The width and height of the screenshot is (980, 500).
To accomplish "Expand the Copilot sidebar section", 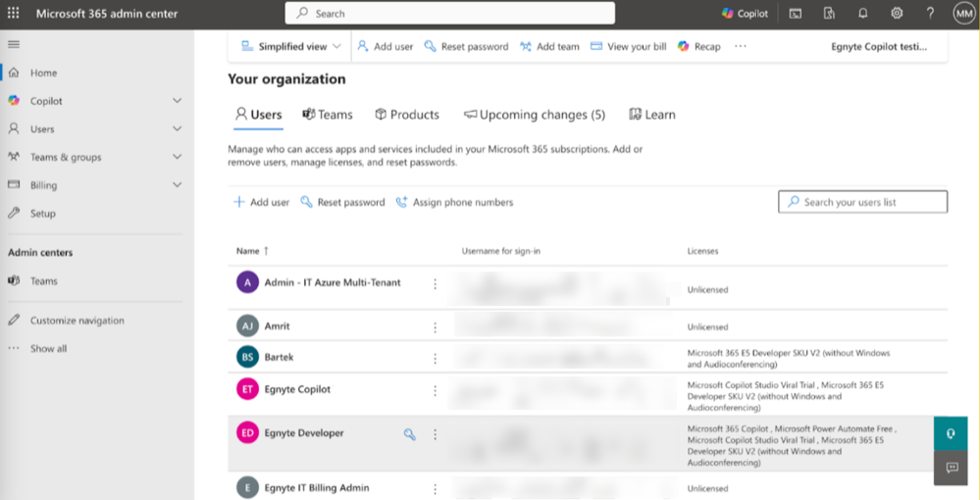I will (x=178, y=101).
